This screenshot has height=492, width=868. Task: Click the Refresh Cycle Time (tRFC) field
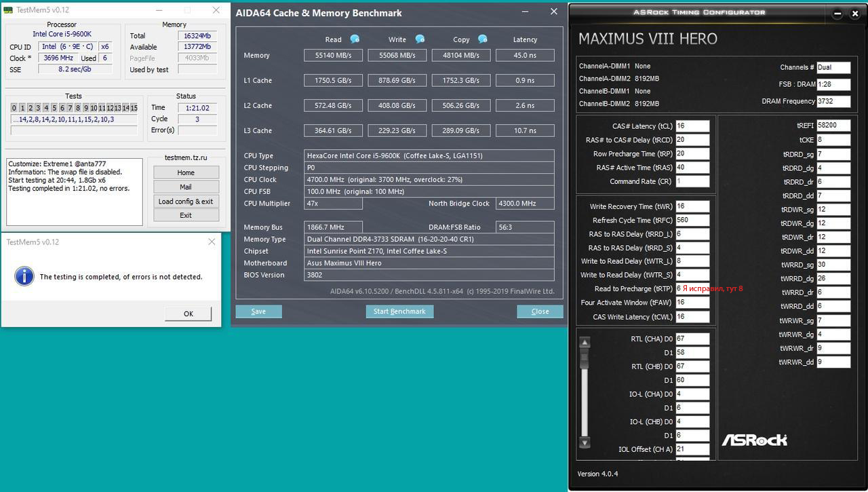tap(692, 220)
